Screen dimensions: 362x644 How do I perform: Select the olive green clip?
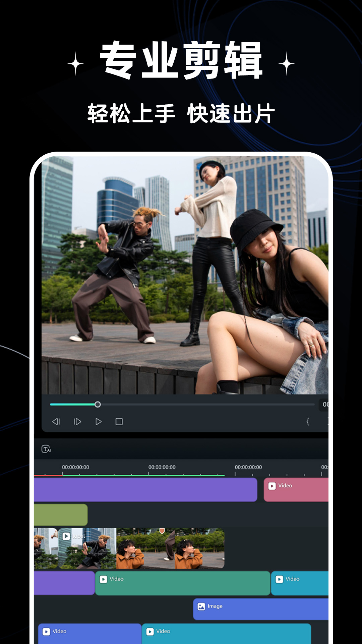tap(61, 515)
